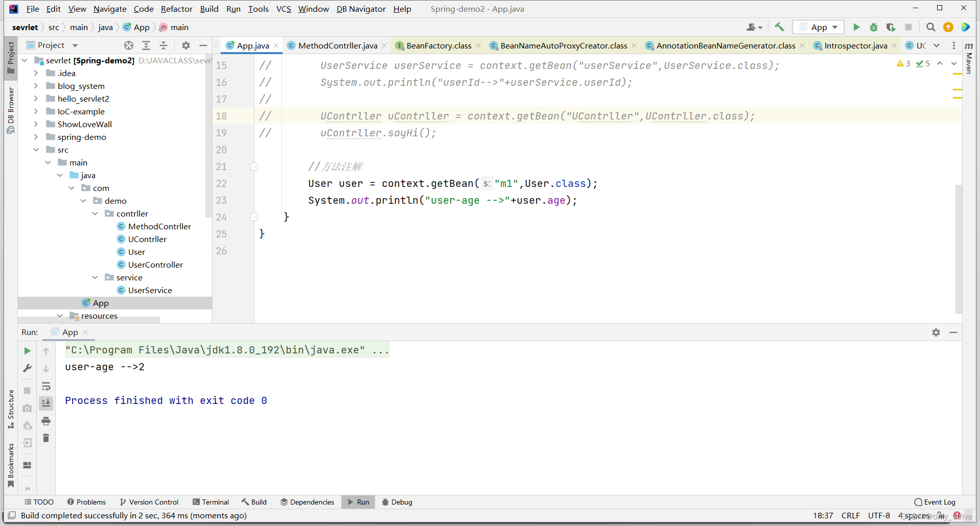
Task: Collapse the contrller package
Action: point(95,213)
